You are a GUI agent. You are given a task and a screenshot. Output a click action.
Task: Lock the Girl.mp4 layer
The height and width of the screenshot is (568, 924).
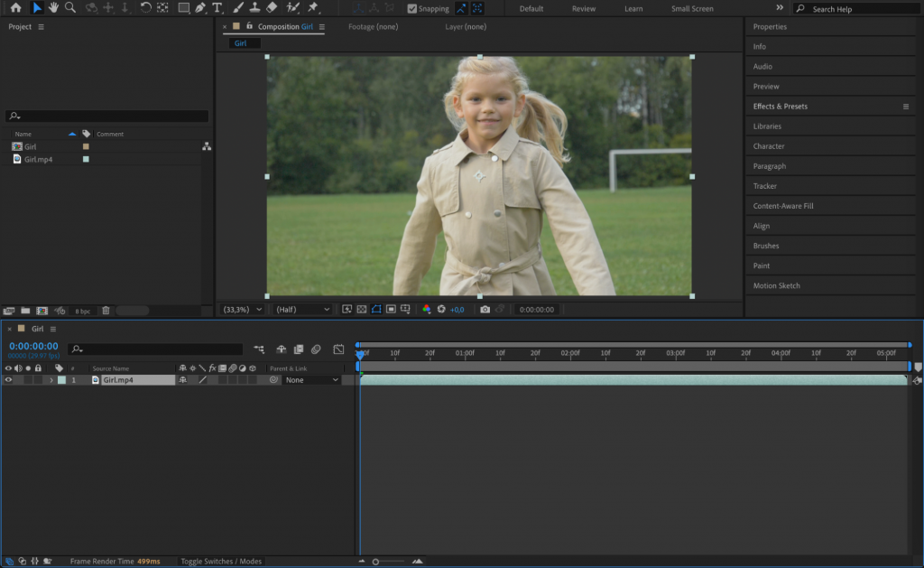click(x=38, y=379)
